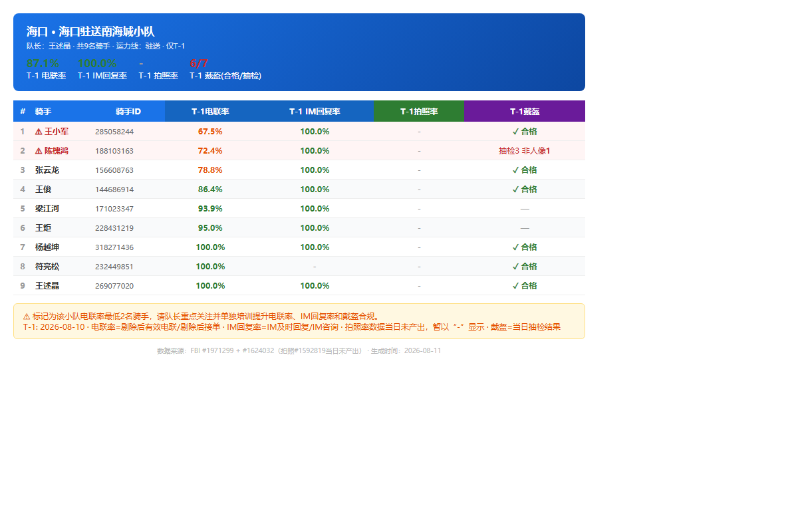Select rider name 王俊
The height and width of the screenshot is (532, 798).
43,190
